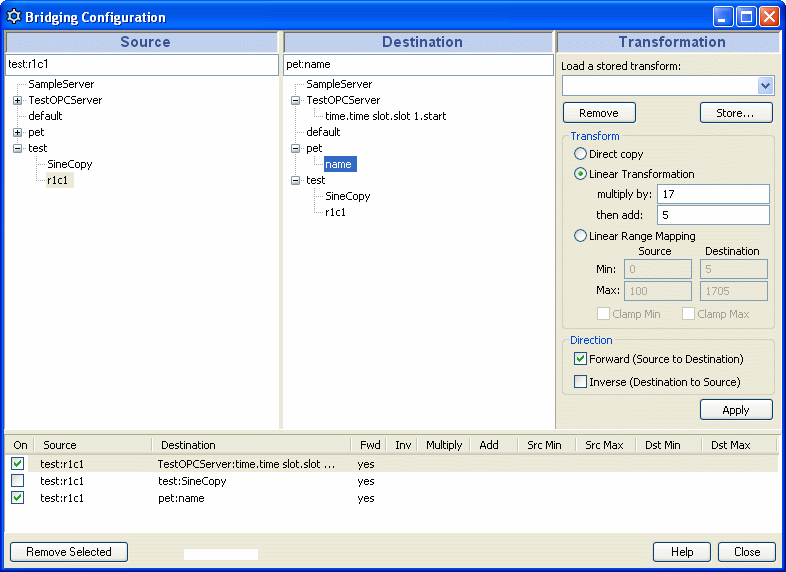
Task: Select SampleServer in the Destination tree
Action: click(x=339, y=84)
